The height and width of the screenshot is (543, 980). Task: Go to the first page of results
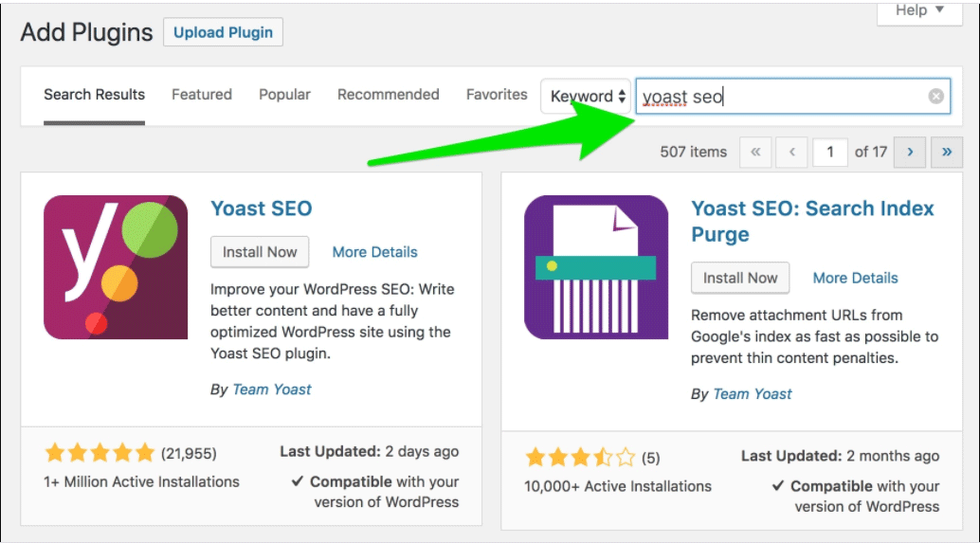point(755,152)
